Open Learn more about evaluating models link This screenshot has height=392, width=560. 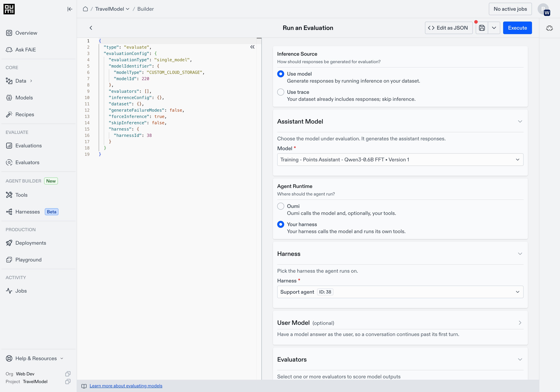[x=126, y=386]
